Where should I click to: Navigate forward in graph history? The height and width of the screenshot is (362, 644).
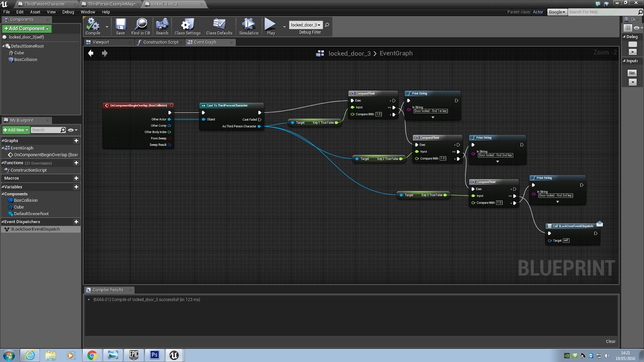pos(105,53)
